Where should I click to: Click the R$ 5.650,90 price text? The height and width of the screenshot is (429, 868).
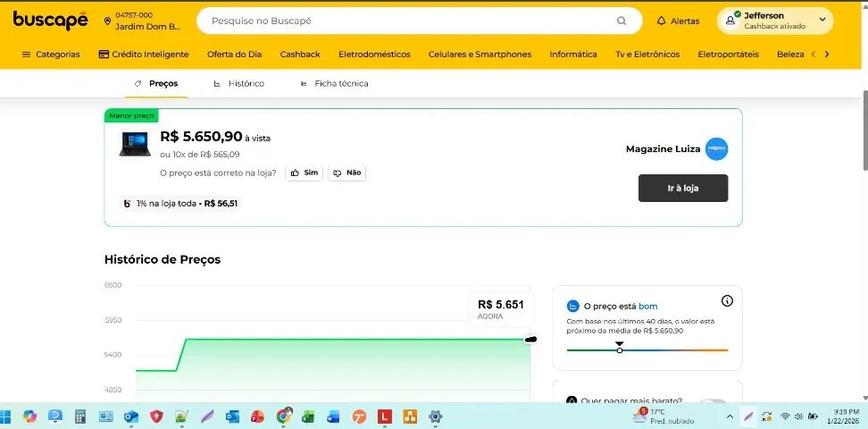201,137
